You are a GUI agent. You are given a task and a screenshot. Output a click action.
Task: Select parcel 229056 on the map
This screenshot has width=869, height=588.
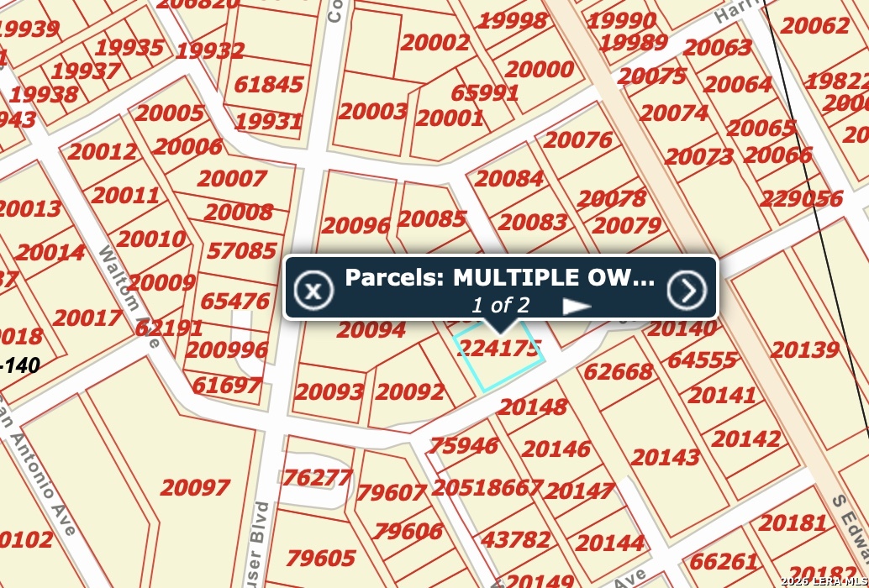pos(801,199)
